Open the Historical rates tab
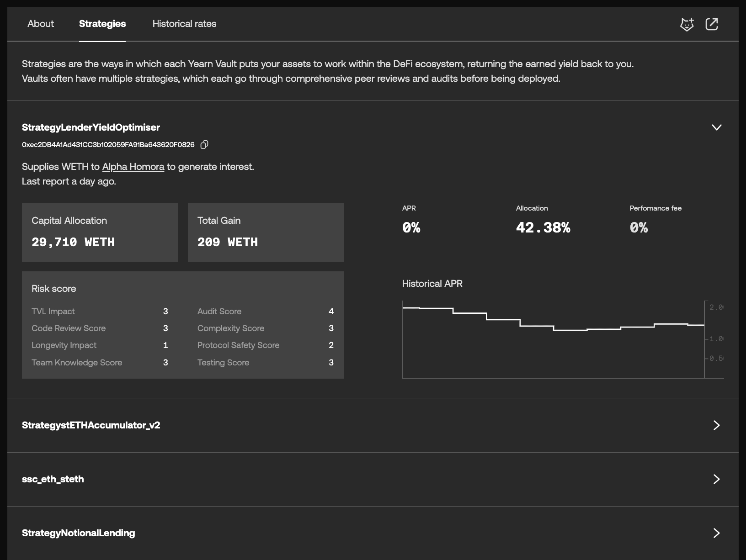The image size is (746, 560). coord(184,24)
